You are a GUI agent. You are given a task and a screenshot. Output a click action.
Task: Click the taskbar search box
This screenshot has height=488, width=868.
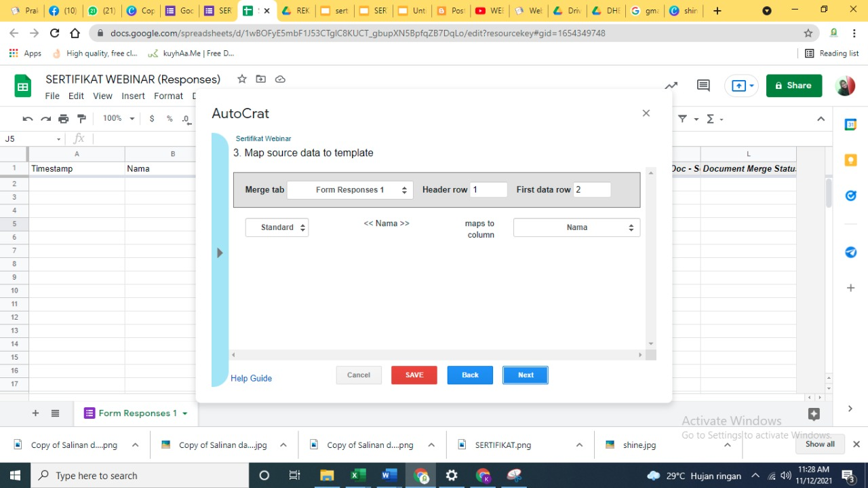click(x=140, y=475)
